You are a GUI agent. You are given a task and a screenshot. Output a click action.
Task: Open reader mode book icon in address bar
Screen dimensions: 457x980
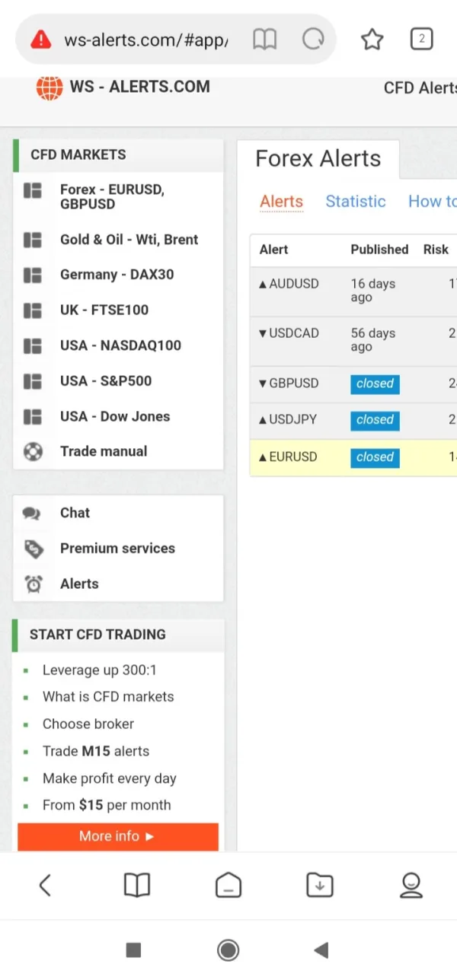[x=264, y=40]
